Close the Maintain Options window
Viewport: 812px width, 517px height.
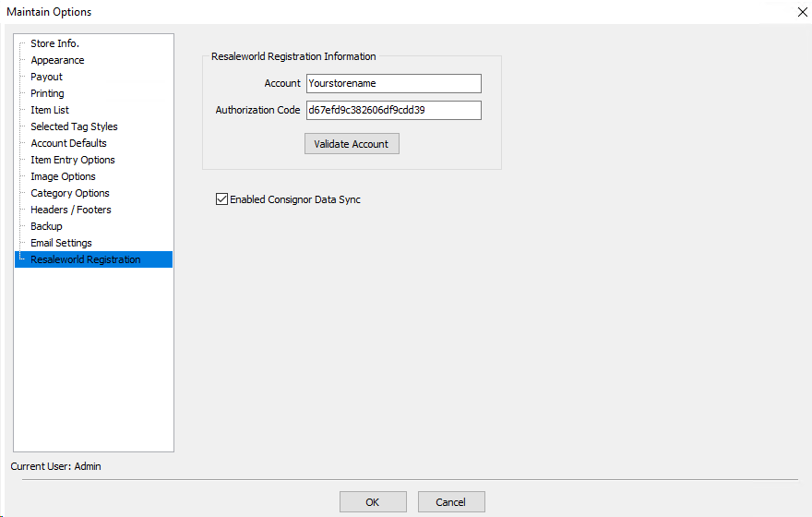tap(802, 12)
